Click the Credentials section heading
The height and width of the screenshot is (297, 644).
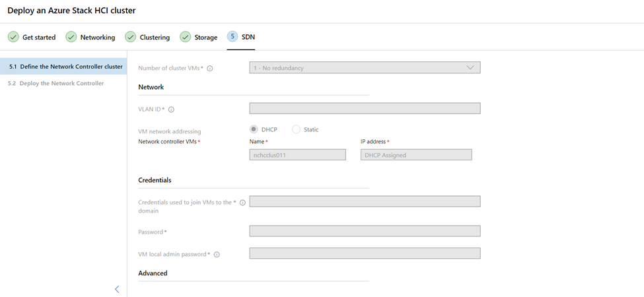tap(155, 180)
